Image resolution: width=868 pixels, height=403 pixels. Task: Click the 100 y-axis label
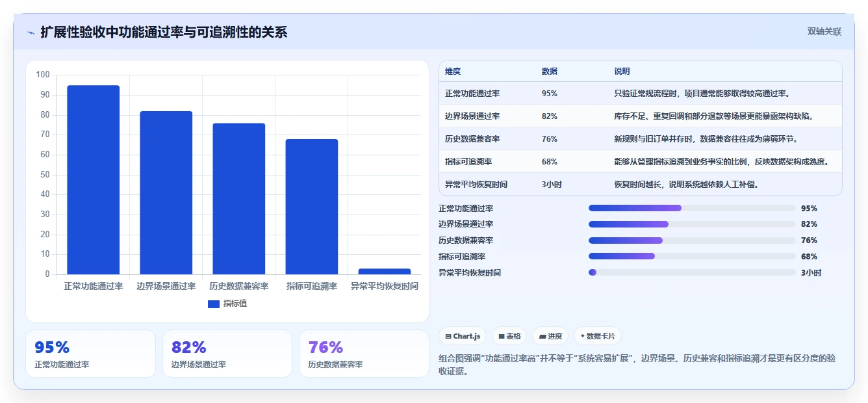(x=43, y=75)
